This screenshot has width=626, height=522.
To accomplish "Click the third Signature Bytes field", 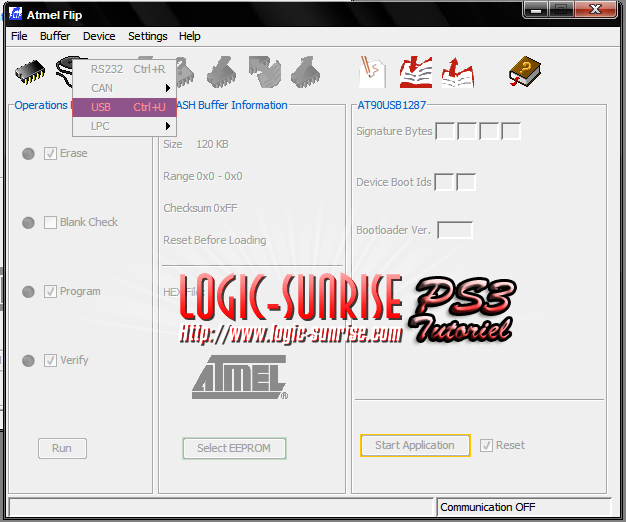I will [x=489, y=131].
